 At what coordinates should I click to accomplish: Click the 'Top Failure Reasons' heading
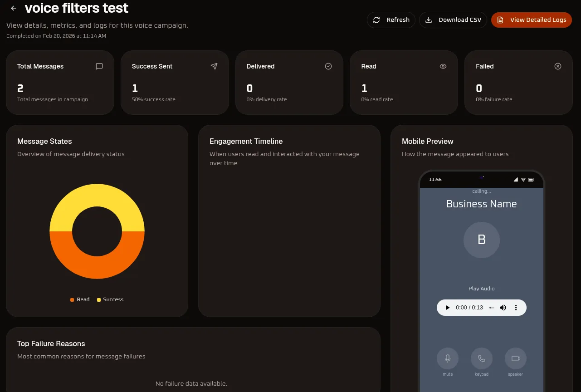click(x=51, y=343)
